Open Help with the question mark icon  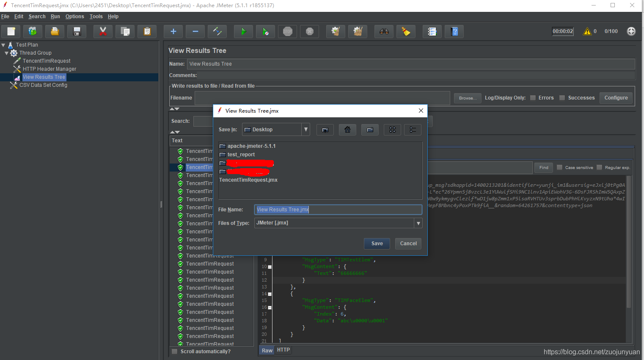(454, 31)
